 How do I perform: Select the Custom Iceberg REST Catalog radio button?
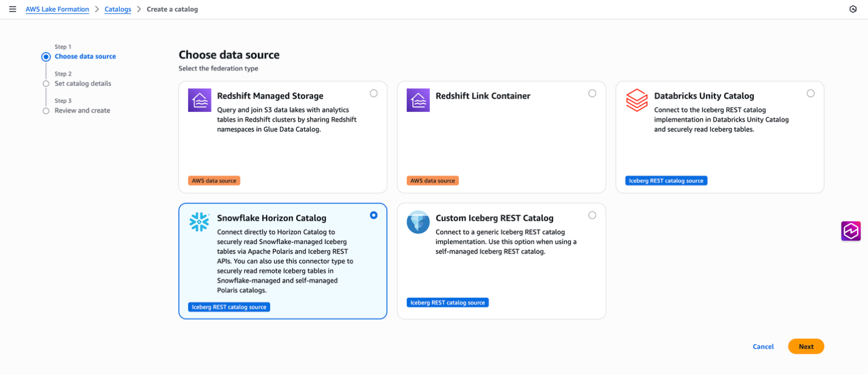point(592,215)
